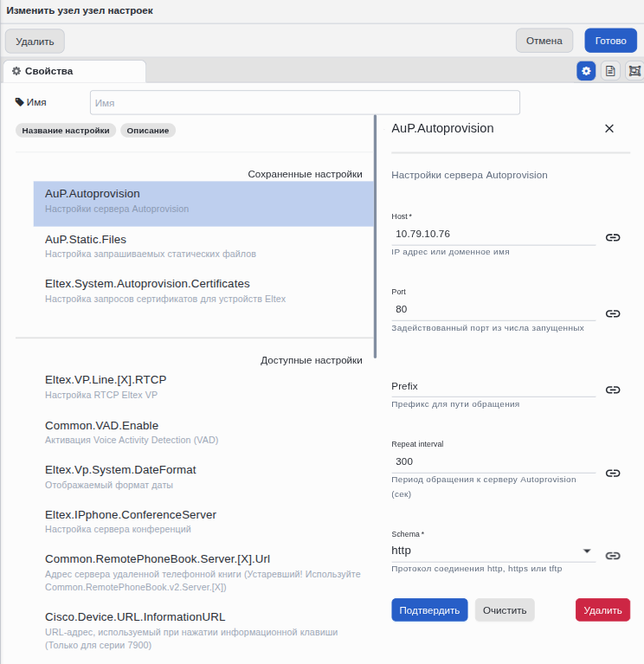The width and height of the screenshot is (644, 664).
Task: Open node appearance icon
Action: pyautogui.click(x=634, y=71)
